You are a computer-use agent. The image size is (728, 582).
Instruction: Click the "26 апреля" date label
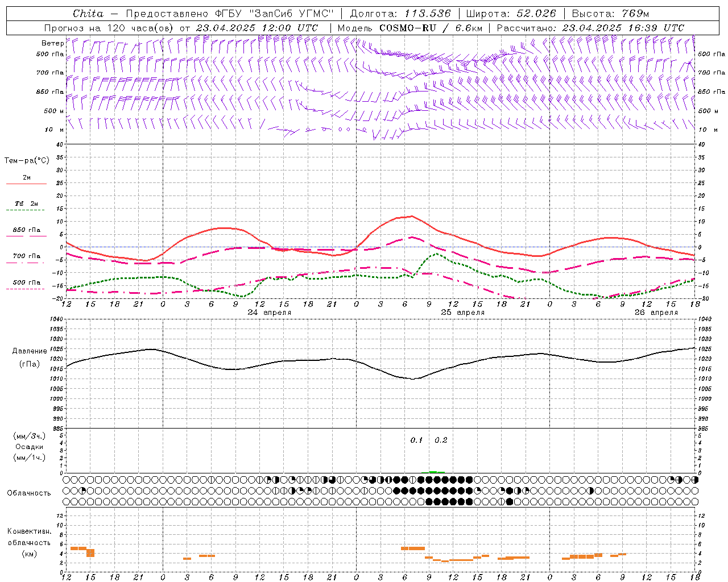coord(656,313)
